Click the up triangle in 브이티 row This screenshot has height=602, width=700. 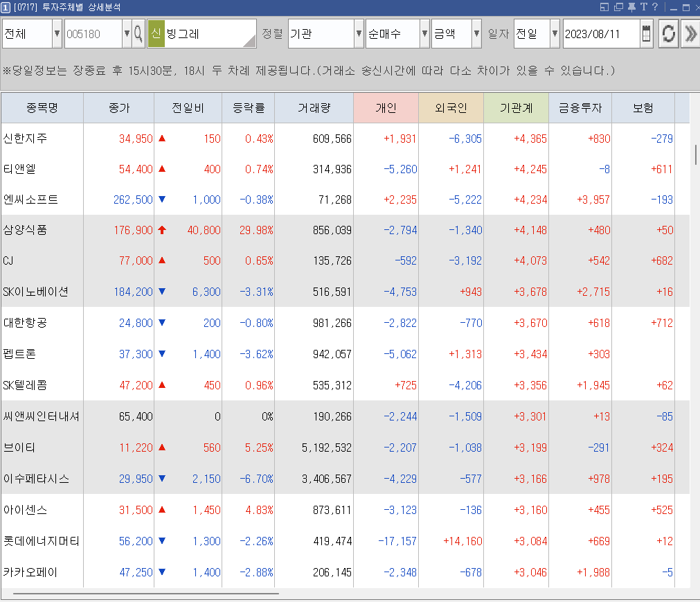point(162,447)
